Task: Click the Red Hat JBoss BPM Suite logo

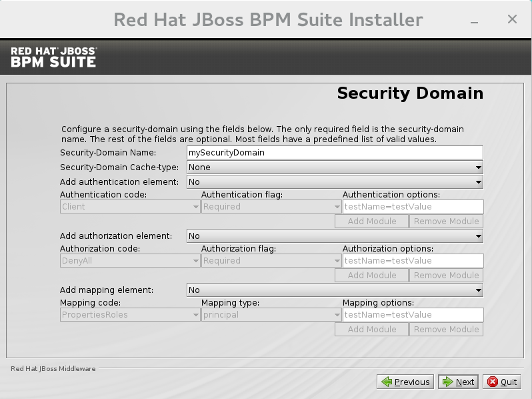Action: pyautogui.click(x=53, y=57)
